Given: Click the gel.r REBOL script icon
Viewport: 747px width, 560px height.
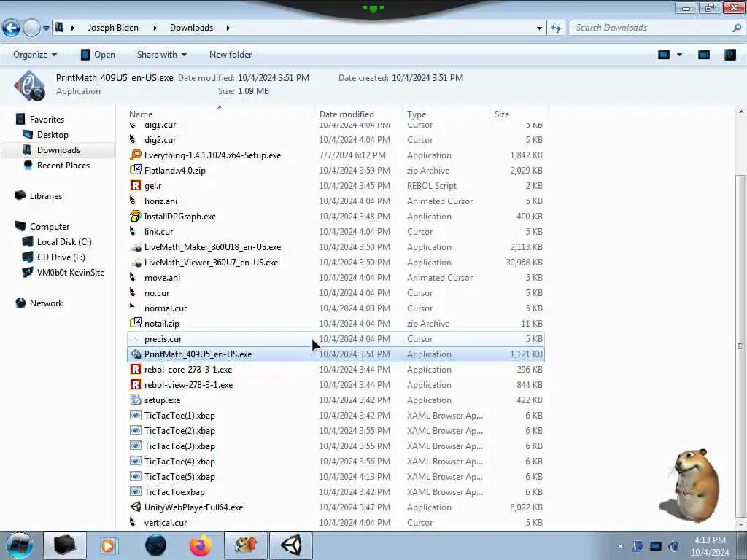Looking at the screenshot, I should click(x=136, y=185).
